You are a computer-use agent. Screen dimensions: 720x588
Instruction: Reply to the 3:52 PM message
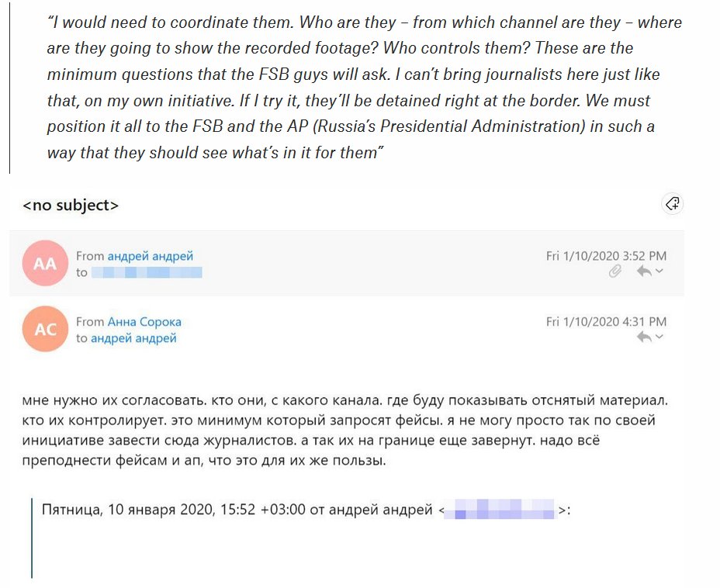tap(643, 272)
